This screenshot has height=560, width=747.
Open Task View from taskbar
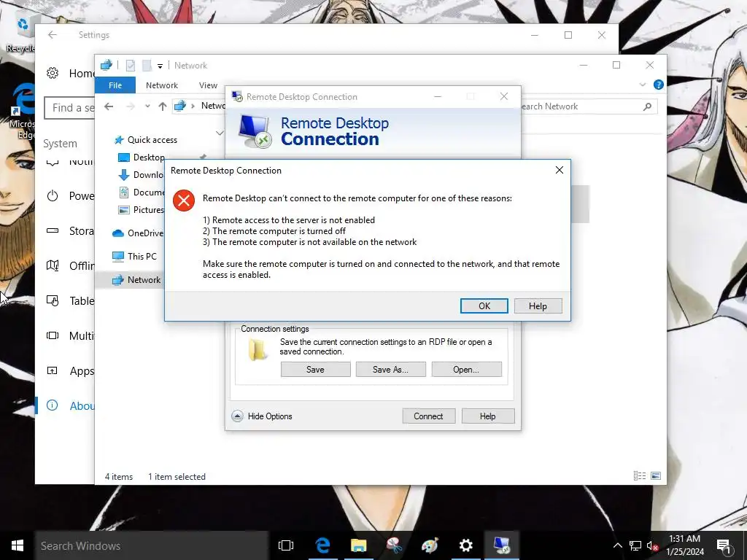pos(286,545)
